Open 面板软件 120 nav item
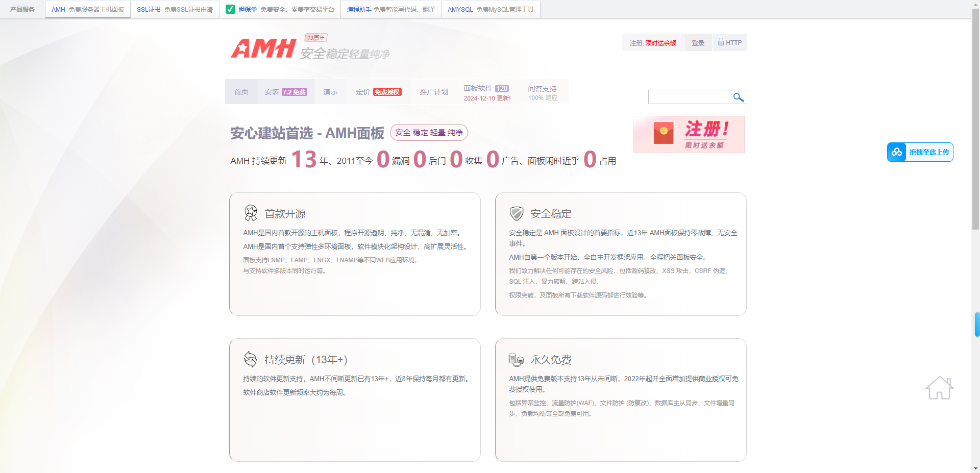 point(487,93)
